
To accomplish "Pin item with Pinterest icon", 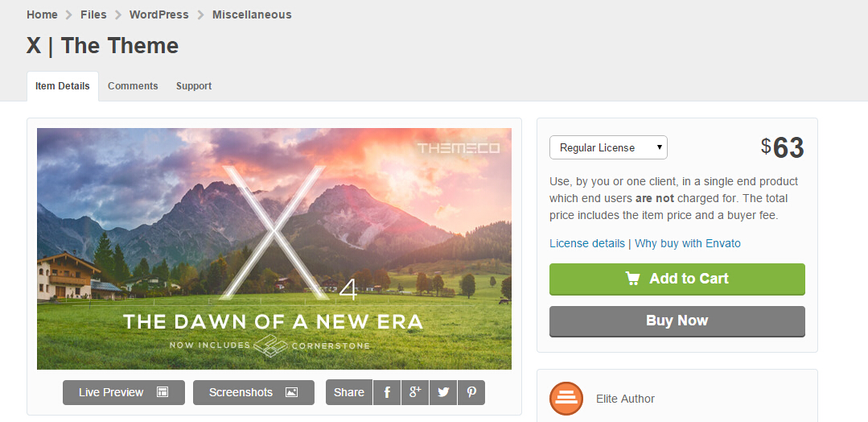I will point(471,393).
